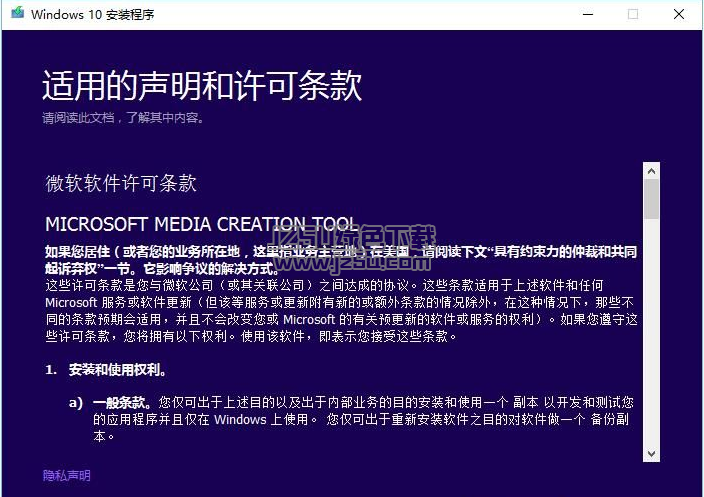
Task: Click the Windows 10 setup app icon in title bar
Action: 18,13
